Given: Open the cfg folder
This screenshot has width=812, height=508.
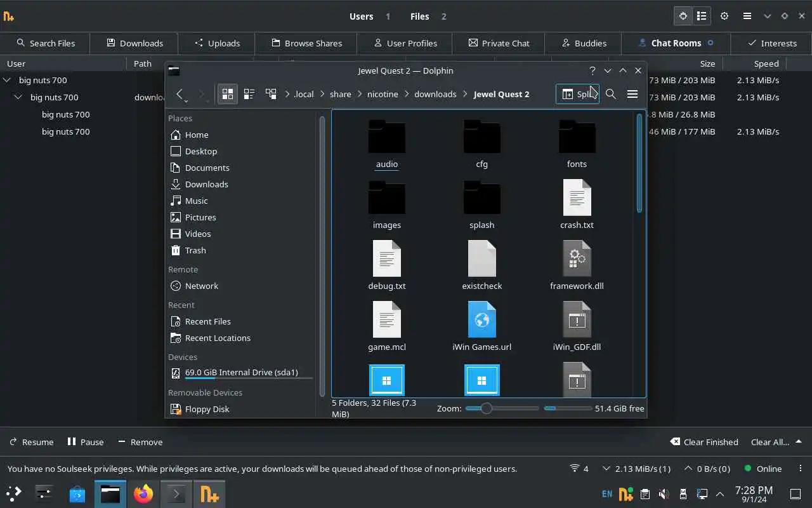Looking at the screenshot, I should pos(482,145).
